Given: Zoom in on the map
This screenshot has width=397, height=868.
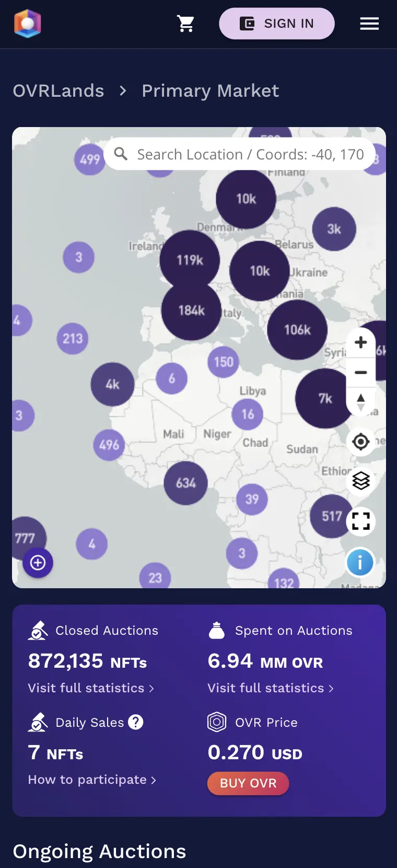Looking at the screenshot, I should click(x=360, y=342).
